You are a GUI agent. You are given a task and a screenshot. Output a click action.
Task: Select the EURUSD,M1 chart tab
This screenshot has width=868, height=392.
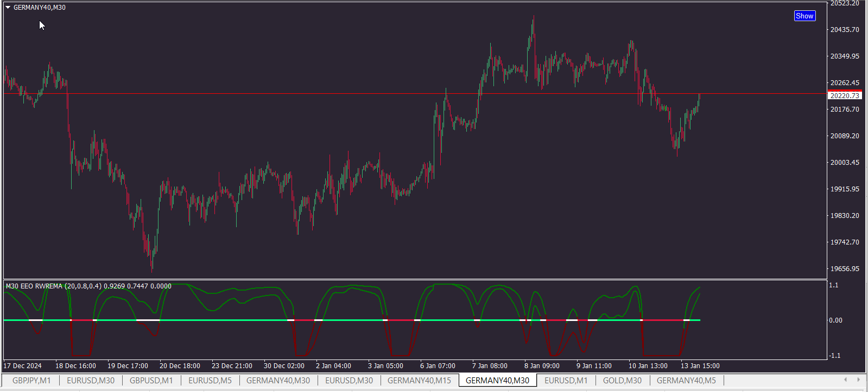pyautogui.click(x=566, y=381)
